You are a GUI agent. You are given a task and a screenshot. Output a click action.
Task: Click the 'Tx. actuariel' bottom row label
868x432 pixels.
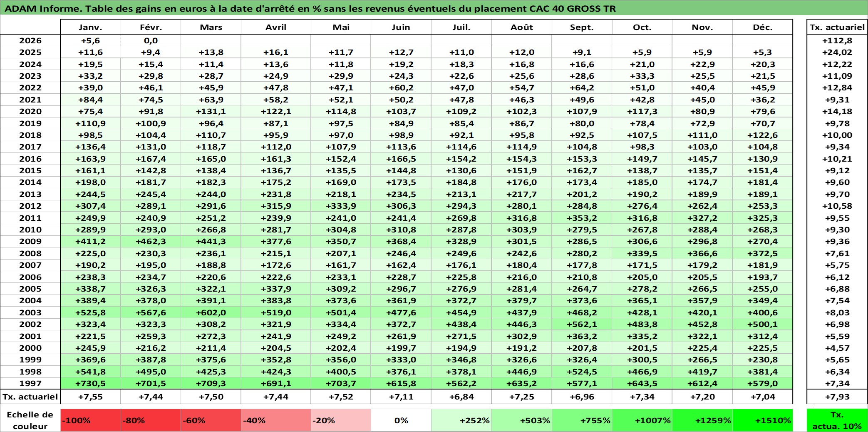(30, 397)
